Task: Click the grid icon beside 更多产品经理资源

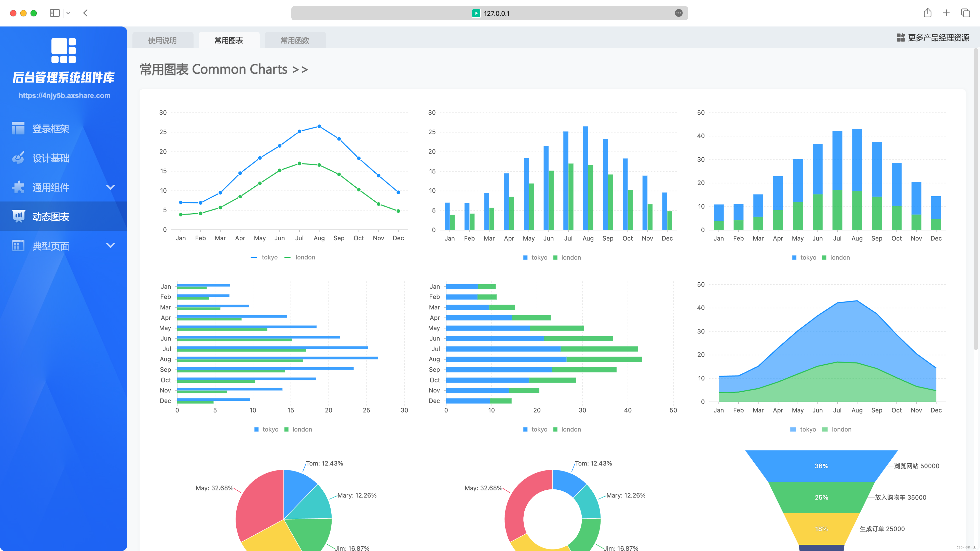Action: (x=901, y=38)
